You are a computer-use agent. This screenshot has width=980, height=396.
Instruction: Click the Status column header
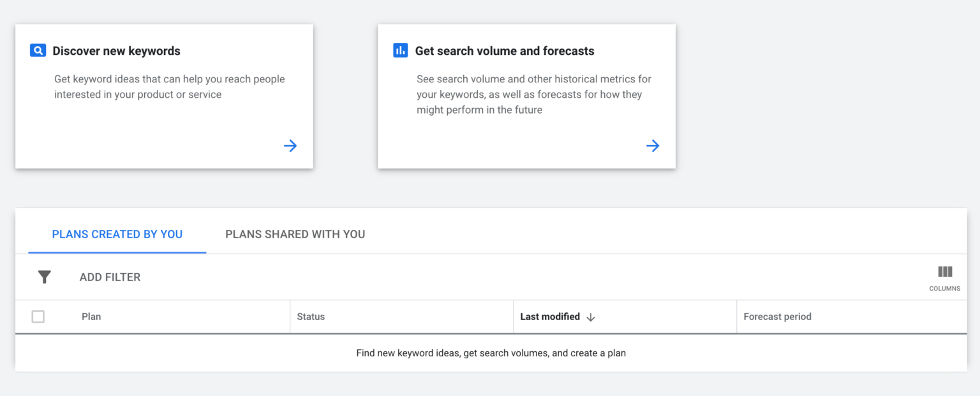[x=309, y=316]
